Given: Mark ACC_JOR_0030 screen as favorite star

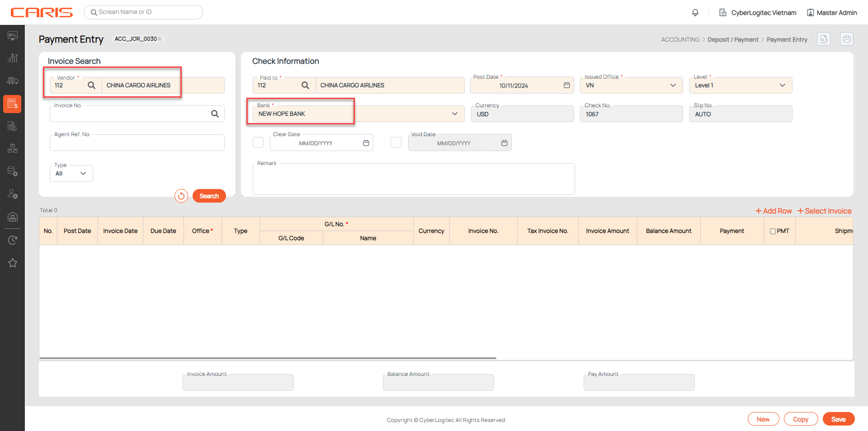Looking at the screenshot, I should click(x=160, y=39).
